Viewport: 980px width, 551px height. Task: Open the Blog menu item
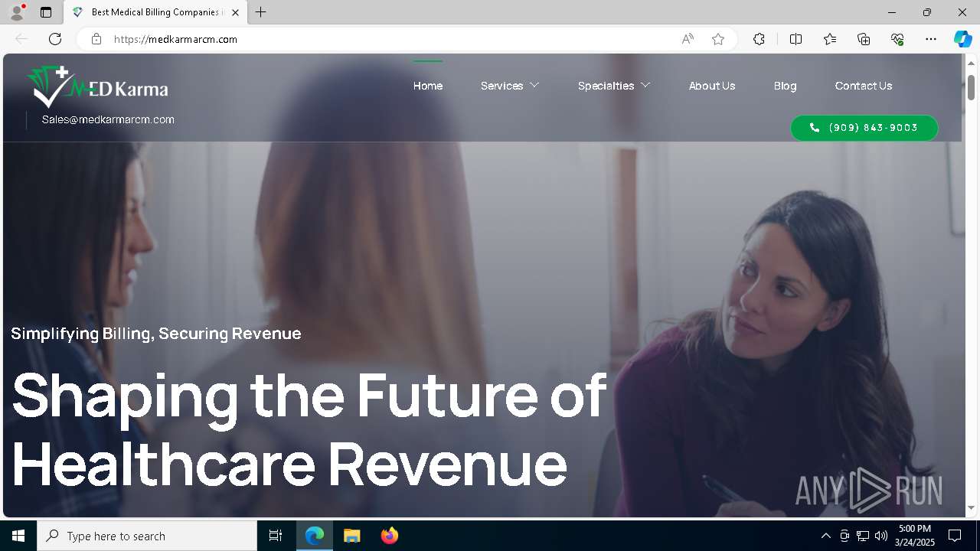[x=785, y=86]
